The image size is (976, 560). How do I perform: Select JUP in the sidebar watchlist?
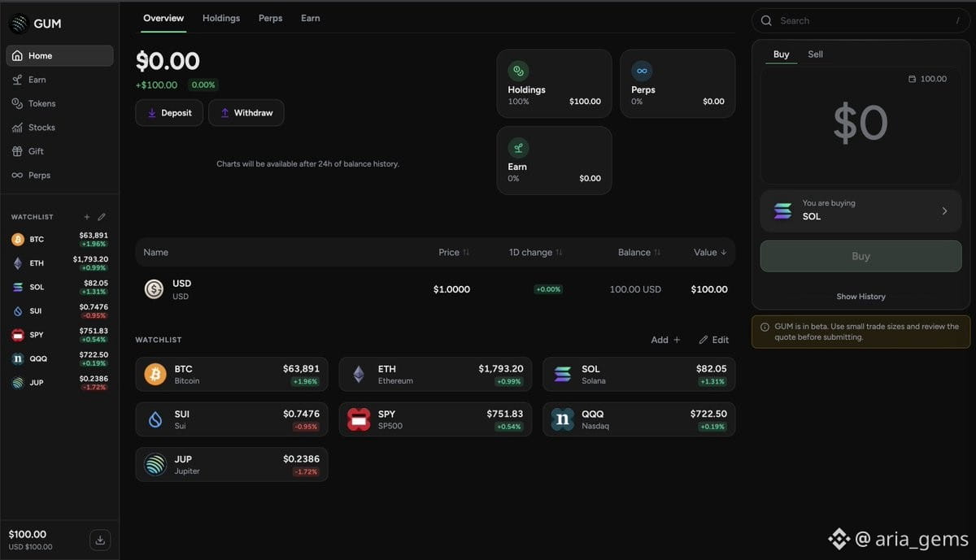(59, 383)
